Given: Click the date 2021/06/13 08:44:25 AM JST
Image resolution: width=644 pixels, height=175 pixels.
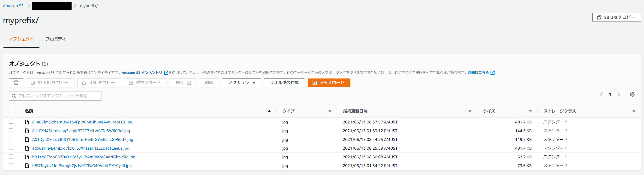Looking at the screenshot, I should tap(370, 140).
